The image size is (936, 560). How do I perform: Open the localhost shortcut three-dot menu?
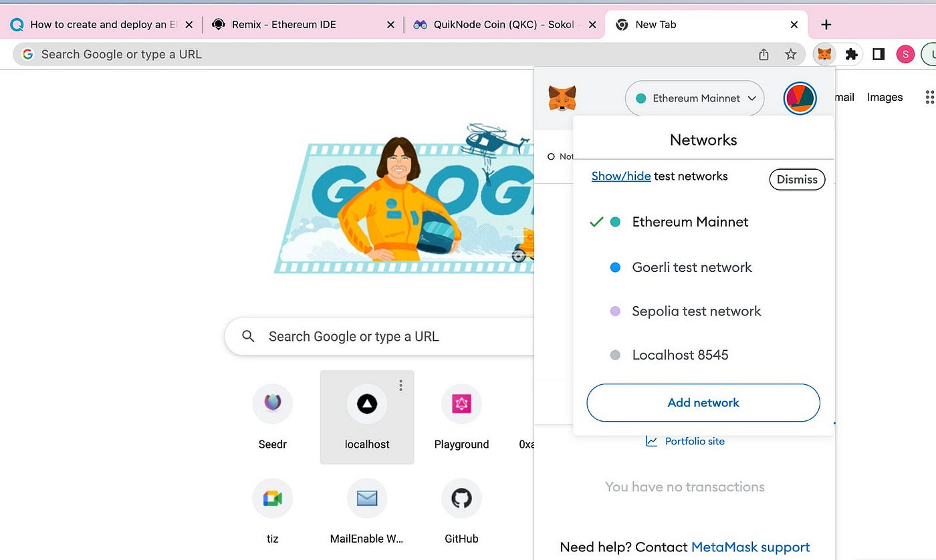click(x=400, y=385)
